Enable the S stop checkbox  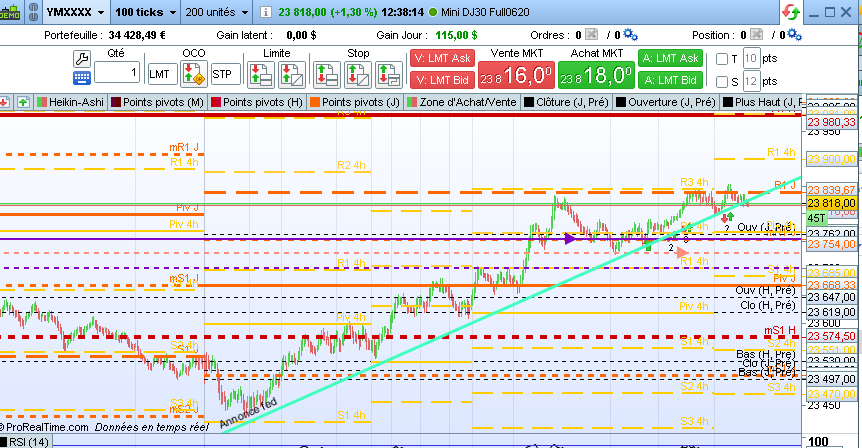tap(722, 81)
